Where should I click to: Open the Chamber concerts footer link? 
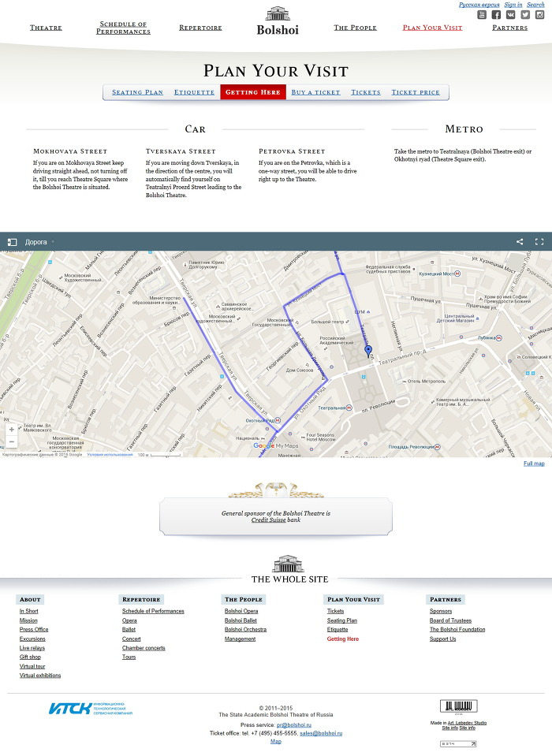[144, 649]
